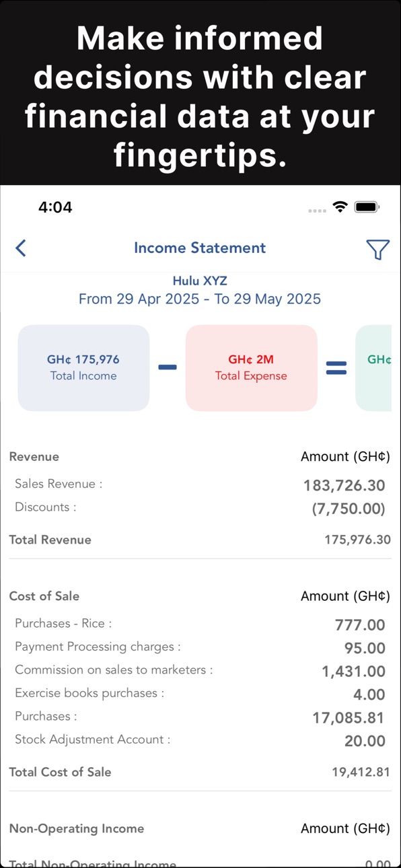
Task: Select Payment Processing charges row
Action: coord(200,647)
